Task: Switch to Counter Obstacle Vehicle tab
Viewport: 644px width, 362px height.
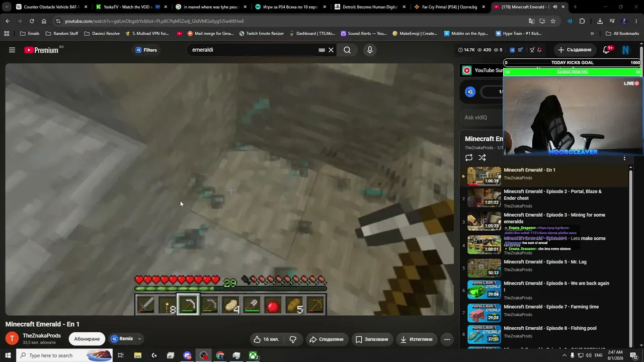Action: coord(52,7)
